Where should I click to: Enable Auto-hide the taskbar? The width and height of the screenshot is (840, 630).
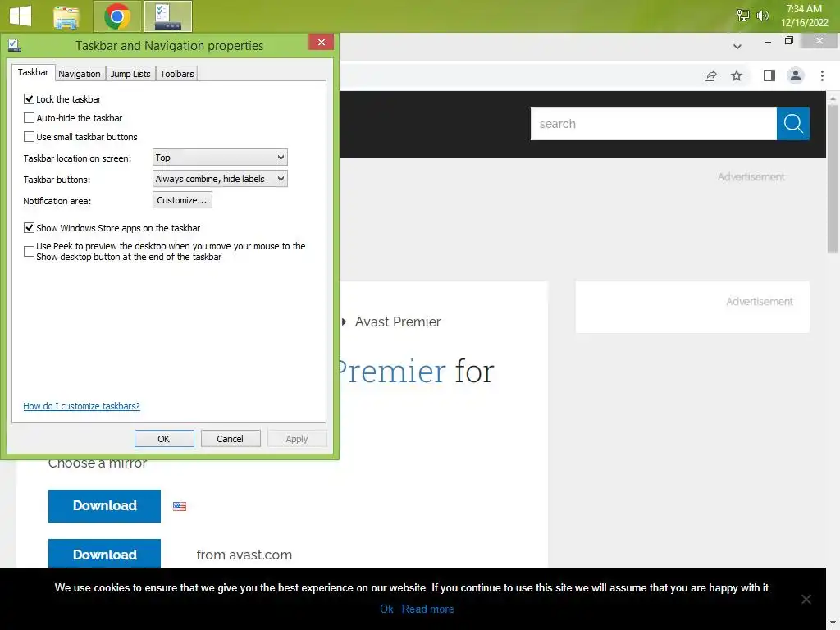pyautogui.click(x=29, y=117)
